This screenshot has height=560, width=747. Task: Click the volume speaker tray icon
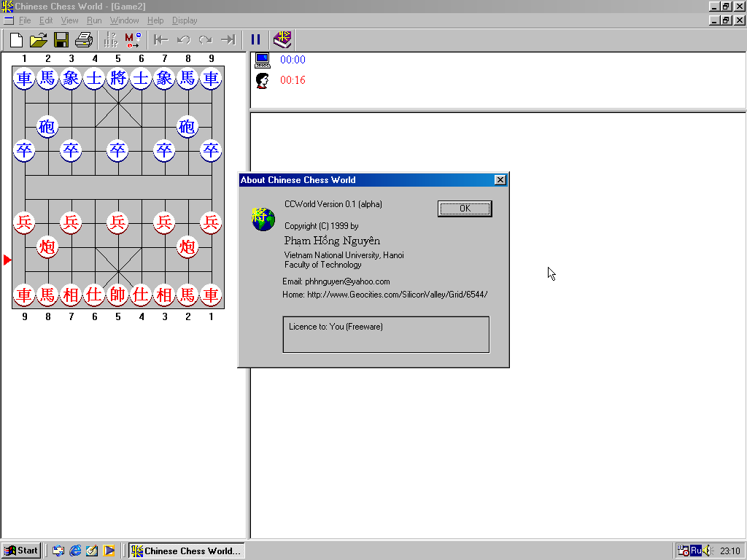click(x=707, y=551)
